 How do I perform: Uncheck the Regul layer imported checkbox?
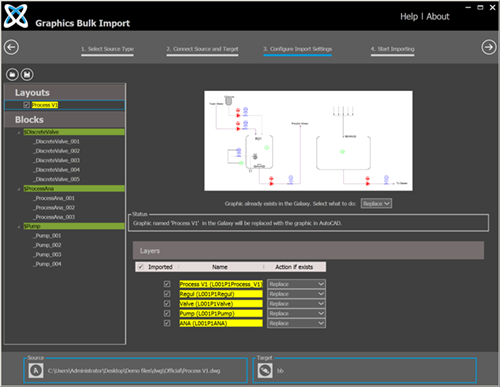pos(167,294)
